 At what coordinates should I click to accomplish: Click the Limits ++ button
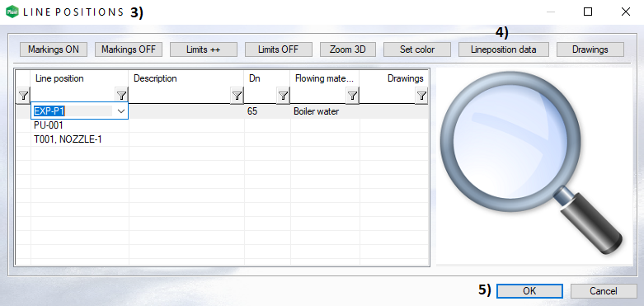pos(204,49)
